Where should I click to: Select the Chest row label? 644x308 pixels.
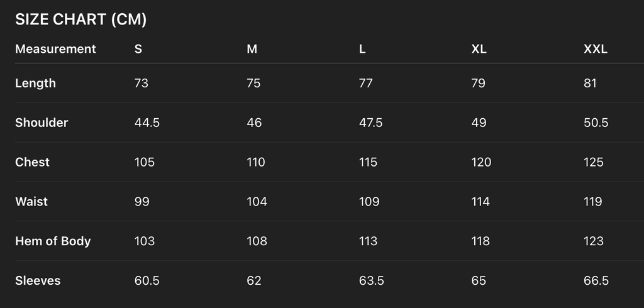32,162
